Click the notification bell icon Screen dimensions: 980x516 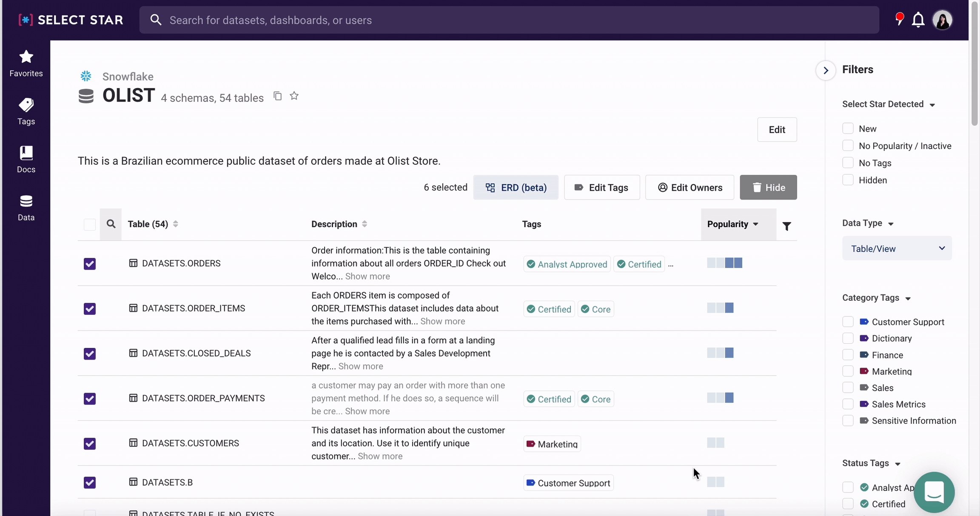point(918,20)
